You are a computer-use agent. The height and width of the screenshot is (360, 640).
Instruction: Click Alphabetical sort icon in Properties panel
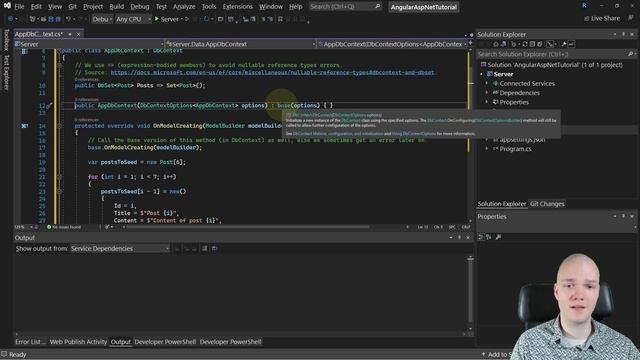point(489,237)
